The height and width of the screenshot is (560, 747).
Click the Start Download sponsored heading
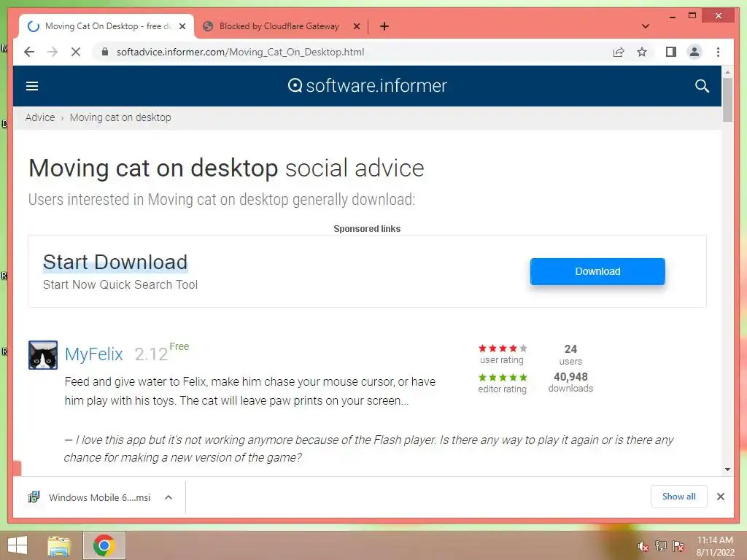[115, 262]
